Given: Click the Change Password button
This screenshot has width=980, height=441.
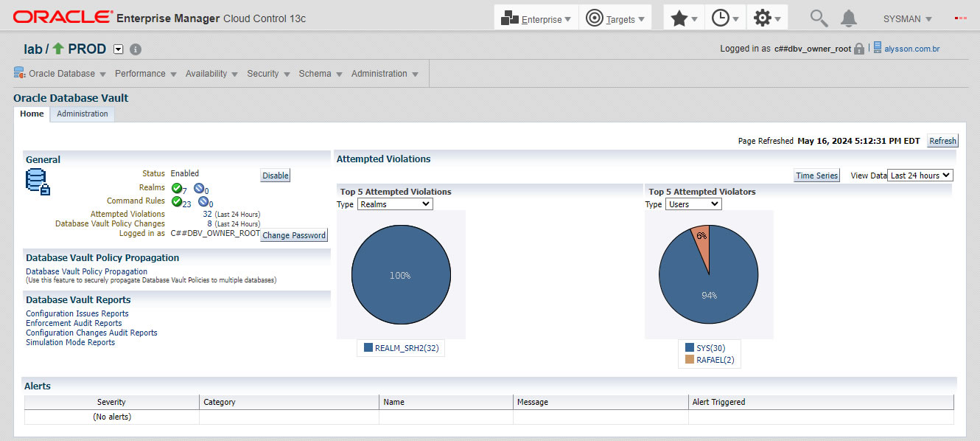Looking at the screenshot, I should tap(294, 235).
